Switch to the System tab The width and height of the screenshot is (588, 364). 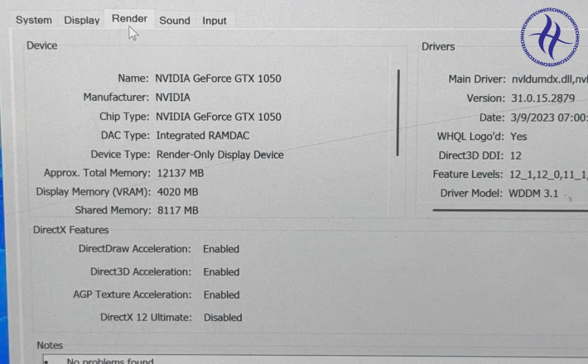(34, 20)
